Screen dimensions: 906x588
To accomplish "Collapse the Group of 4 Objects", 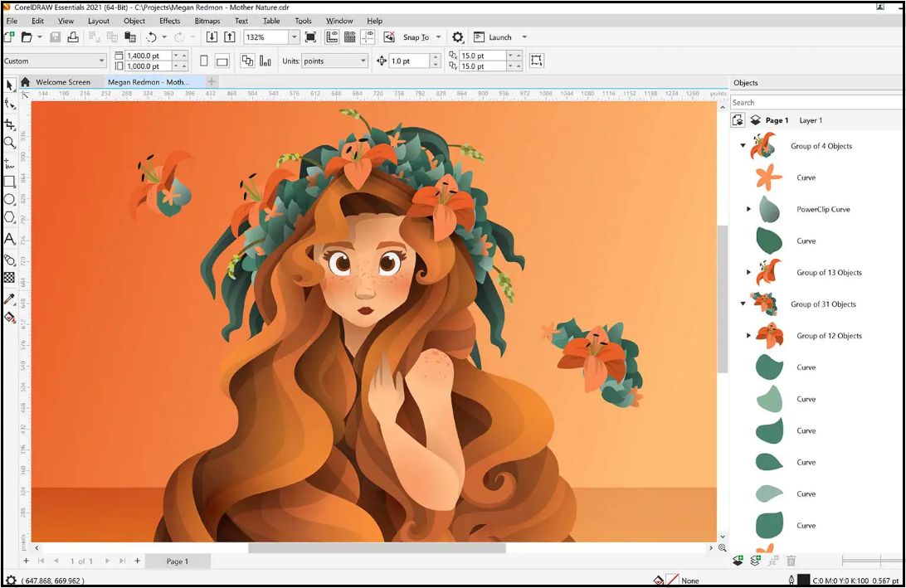I will pyautogui.click(x=743, y=145).
